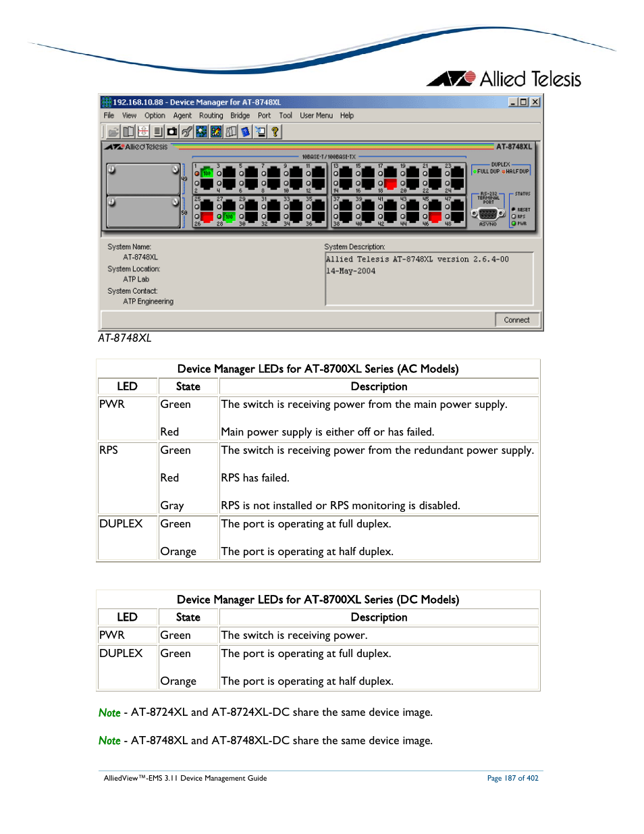
Task: Click the text list toolbar icon
Action: click(157, 132)
